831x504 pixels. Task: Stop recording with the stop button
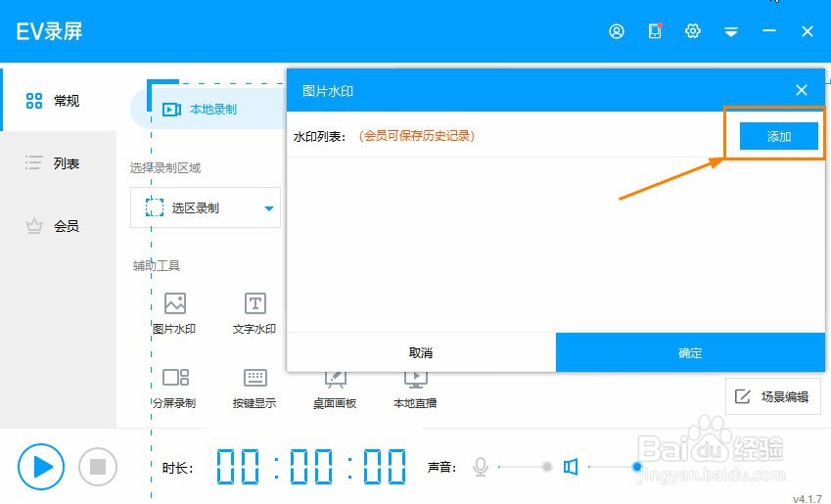pyautogui.click(x=98, y=467)
